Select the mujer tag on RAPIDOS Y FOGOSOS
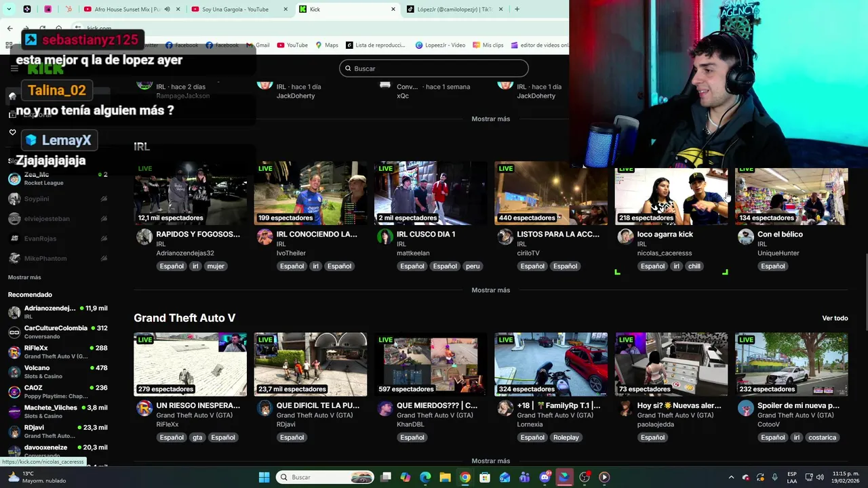The height and width of the screenshot is (488, 868). point(216,266)
